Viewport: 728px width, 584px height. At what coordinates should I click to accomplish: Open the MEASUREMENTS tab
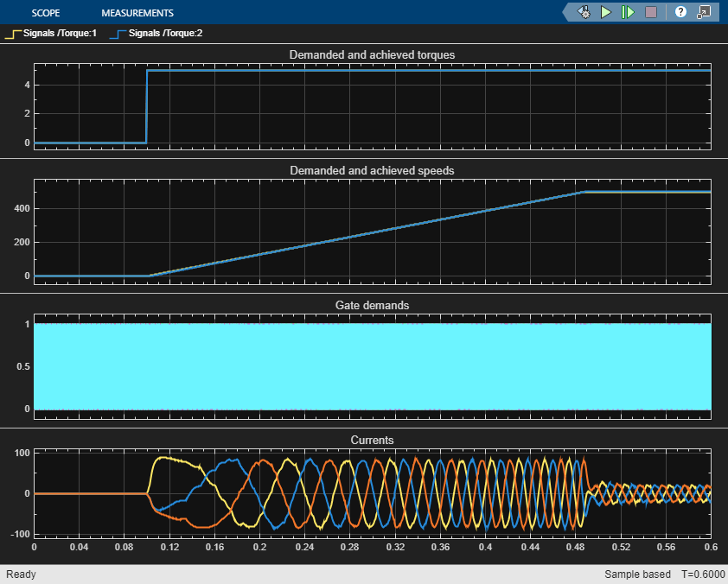[137, 13]
